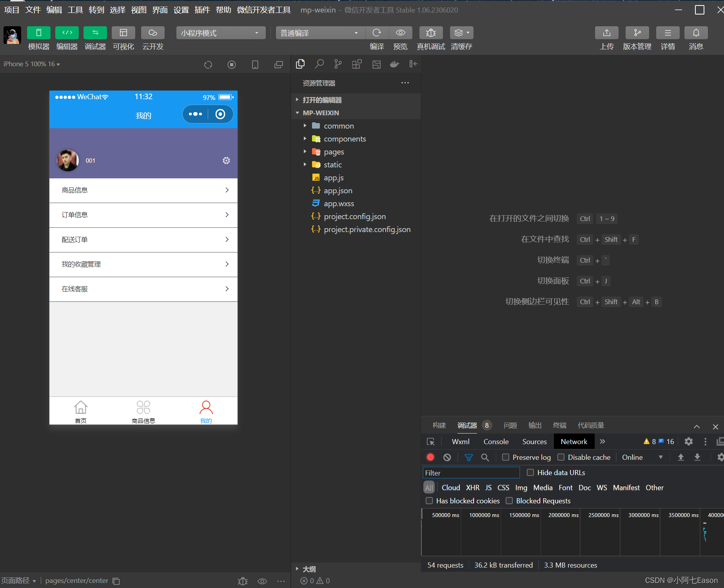724x588 pixels.
Task: Toggle the simulator (模拟器) panel button
Action: point(38,33)
